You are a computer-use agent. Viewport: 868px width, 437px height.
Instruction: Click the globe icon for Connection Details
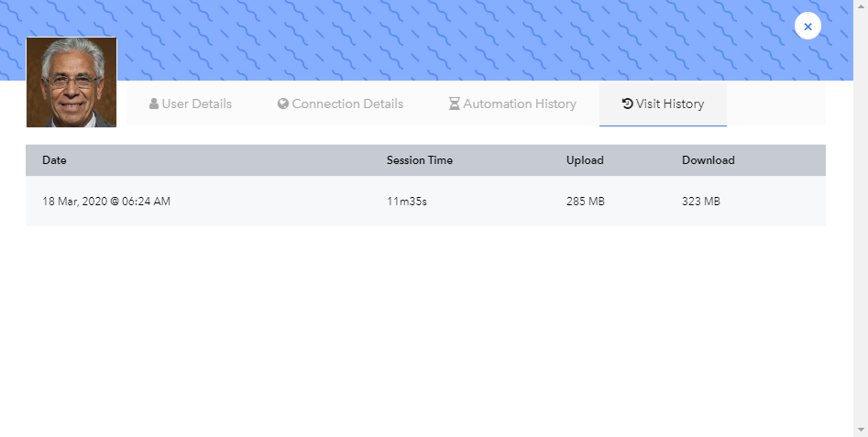click(283, 104)
